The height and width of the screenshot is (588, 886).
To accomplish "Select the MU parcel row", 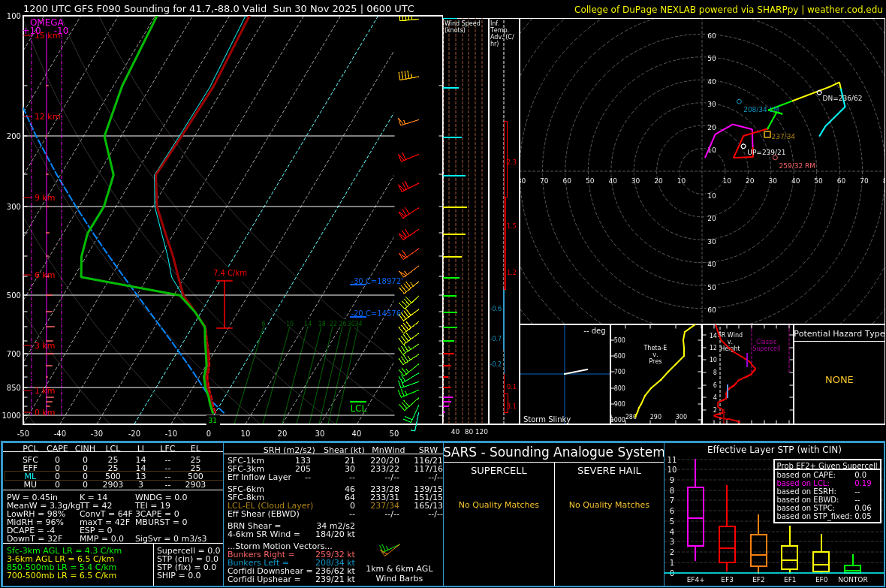I will [113, 484].
